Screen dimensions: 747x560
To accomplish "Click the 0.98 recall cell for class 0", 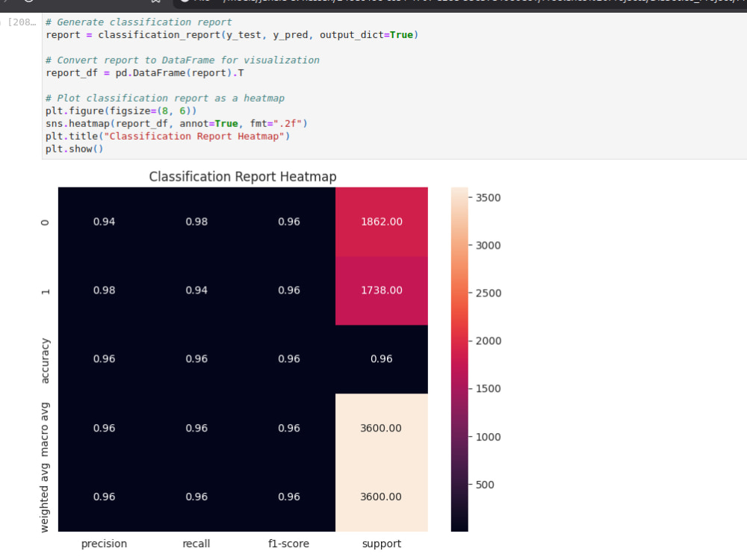I will pos(196,222).
